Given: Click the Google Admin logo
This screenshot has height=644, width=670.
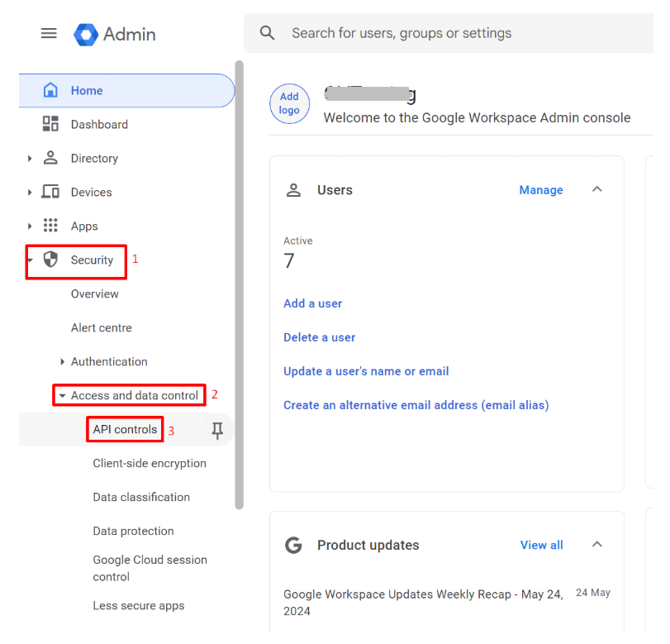Looking at the screenshot, I should [114, 34].
